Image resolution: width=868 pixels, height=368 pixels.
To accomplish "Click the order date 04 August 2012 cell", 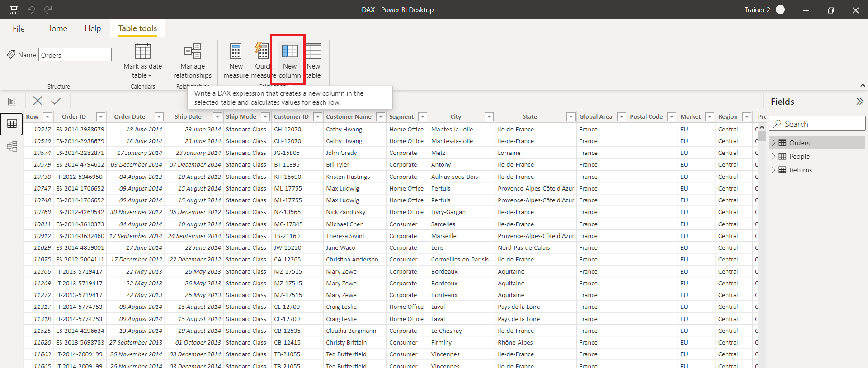I will pos(136,177).
